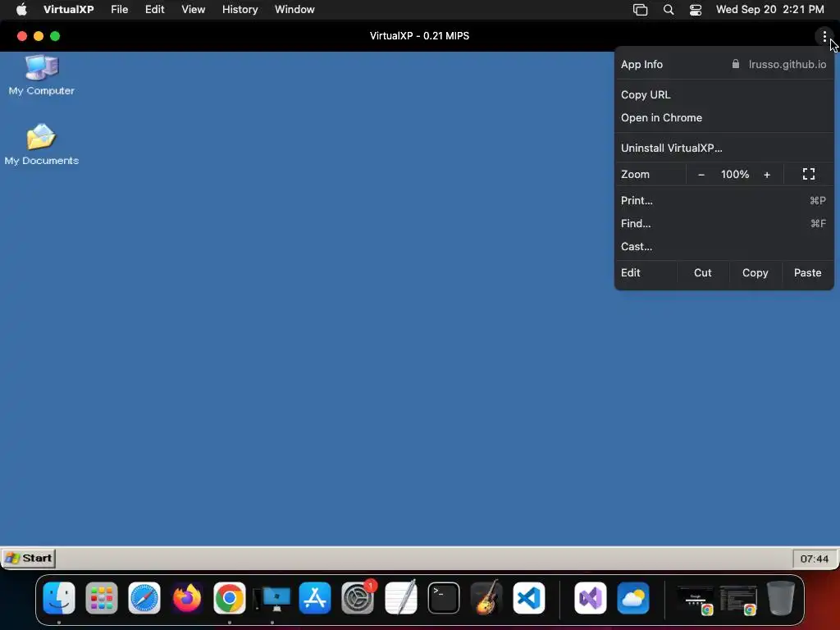Open the second minimized Chrome window thumbnail
Image resolution: width=840 pixels, height=630 pixels.
[738, 600]
